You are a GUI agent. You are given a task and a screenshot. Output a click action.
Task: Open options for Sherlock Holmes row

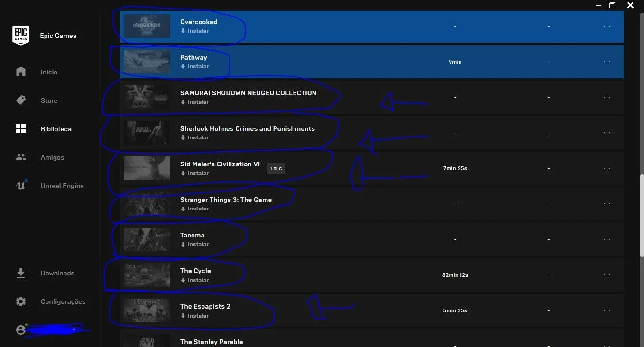click(607, 133)
